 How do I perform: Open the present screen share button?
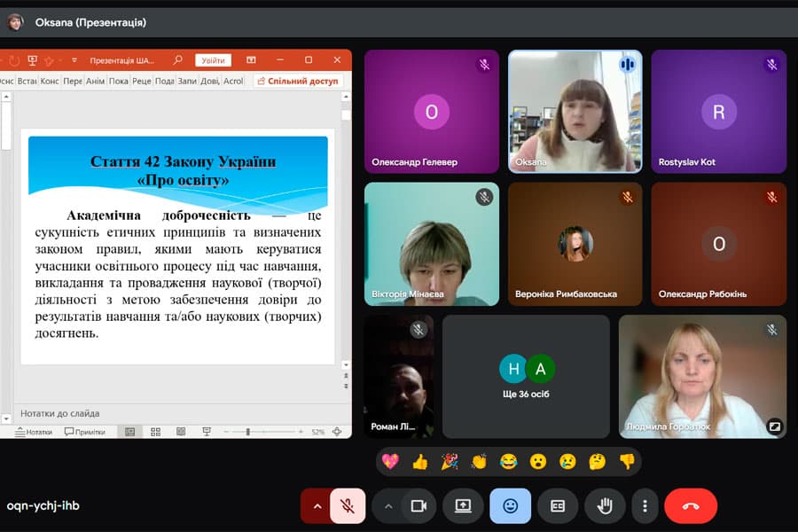[463, 505]
